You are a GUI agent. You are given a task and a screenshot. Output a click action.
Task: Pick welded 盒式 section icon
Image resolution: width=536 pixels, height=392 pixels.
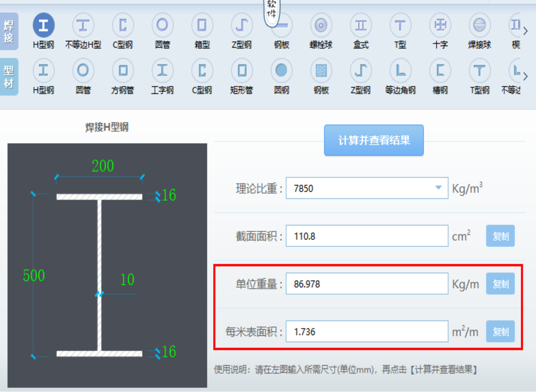coord(361,25)
